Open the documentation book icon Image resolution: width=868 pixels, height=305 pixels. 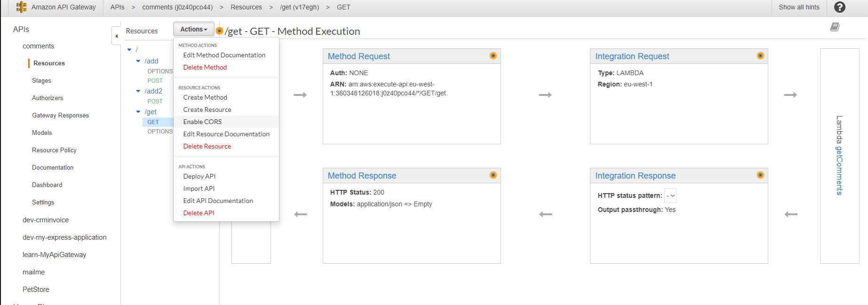pos(835,27)
